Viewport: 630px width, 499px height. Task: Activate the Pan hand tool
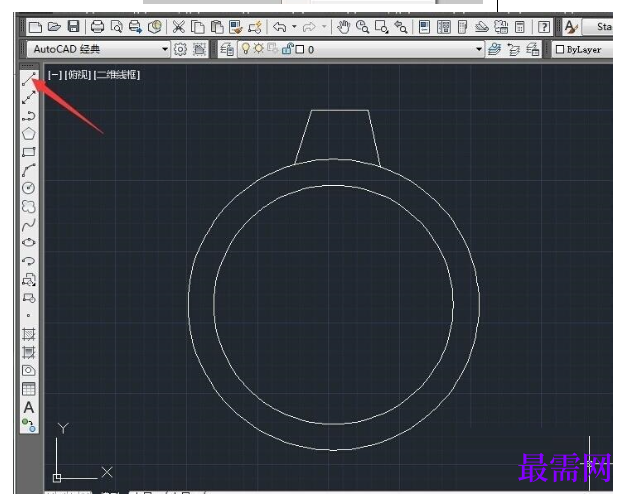[x=343, y=27]
